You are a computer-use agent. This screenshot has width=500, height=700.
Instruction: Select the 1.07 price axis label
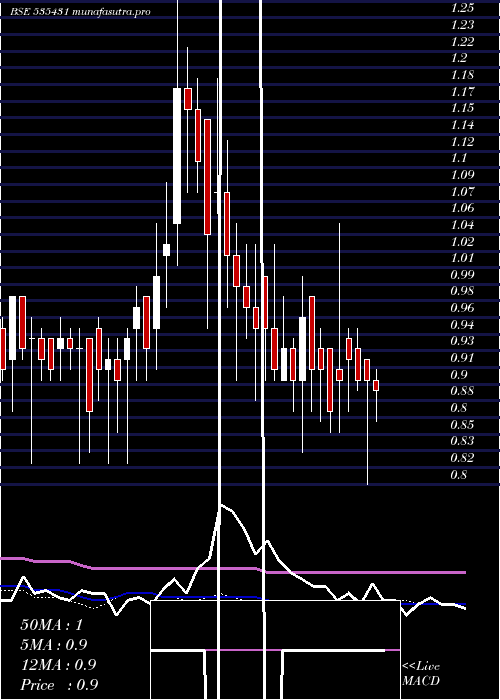point(462,192)
